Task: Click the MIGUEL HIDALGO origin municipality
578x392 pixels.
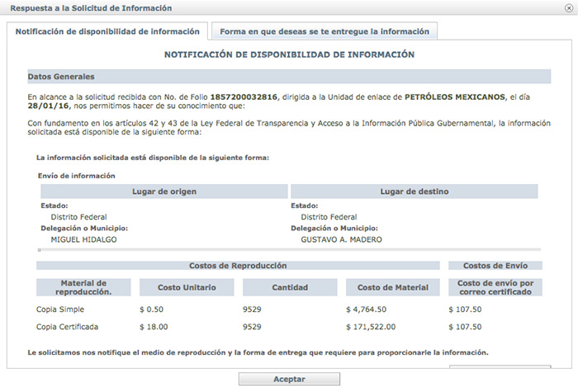Action: pyautogui.click(x=81, y=240)
